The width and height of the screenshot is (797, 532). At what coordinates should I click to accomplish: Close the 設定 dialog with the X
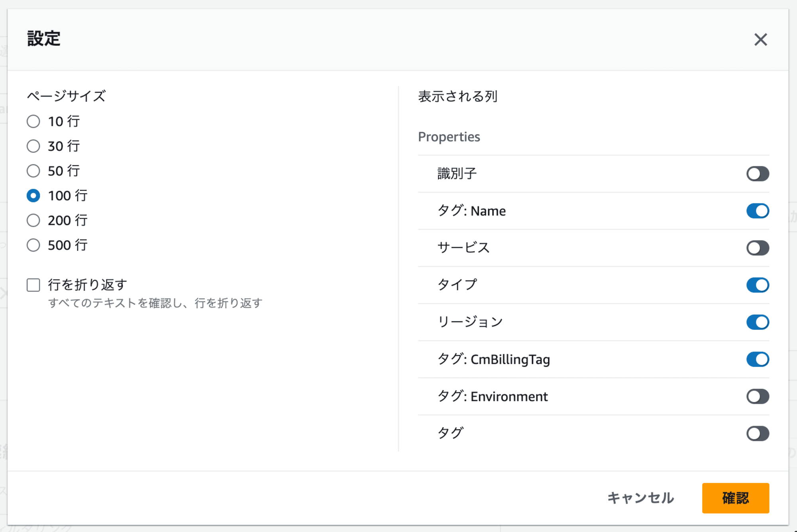[x=760, y=39]
